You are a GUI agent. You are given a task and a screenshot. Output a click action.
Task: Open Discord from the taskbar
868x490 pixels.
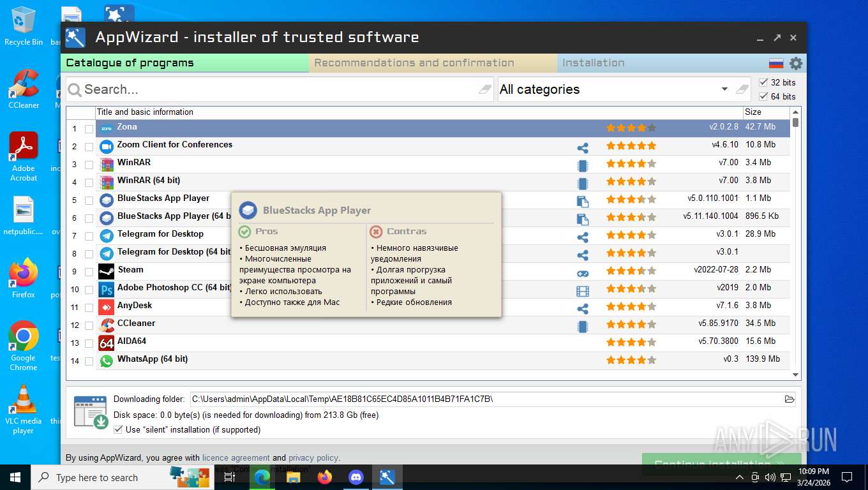(x=356, y=477)
